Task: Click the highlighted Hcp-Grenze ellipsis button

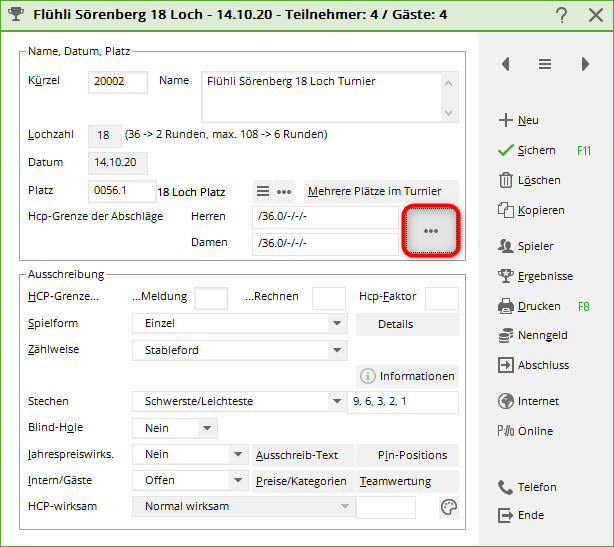Action: [431, 231]
